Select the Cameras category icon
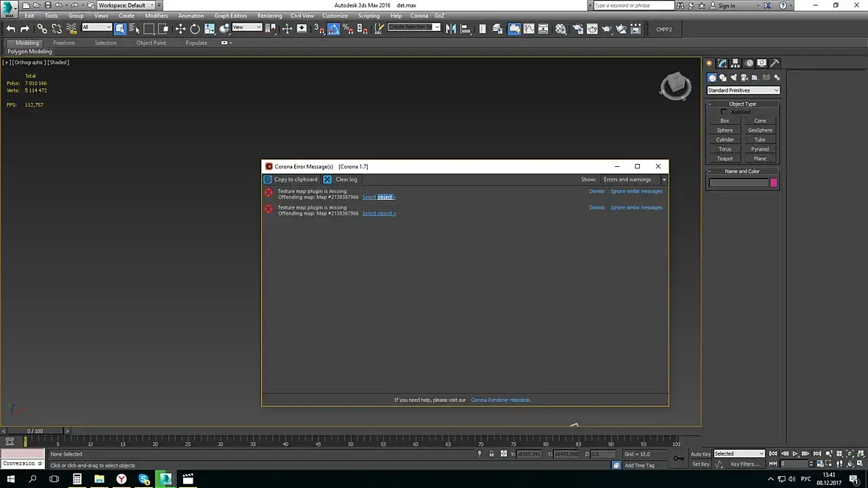Image resolution: width=868 pixels, height=488 pixels. pos(744,77)
